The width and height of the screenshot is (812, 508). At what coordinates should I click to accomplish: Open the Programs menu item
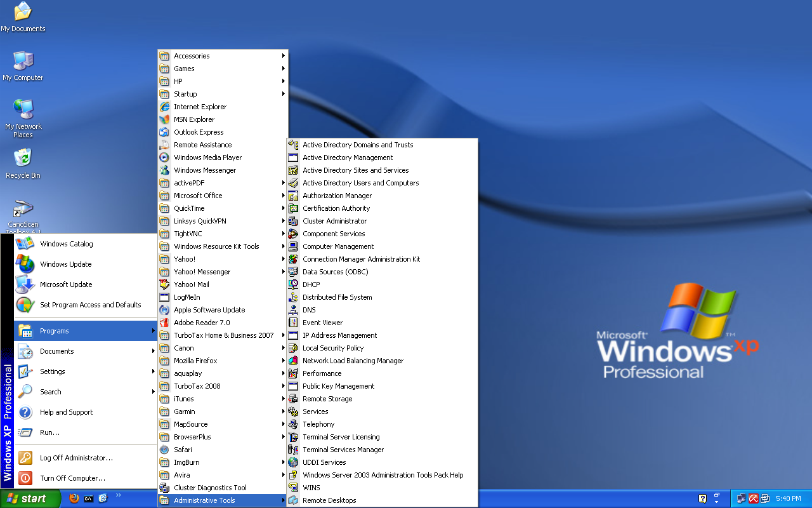pyautogui.click(x=85, y=331)
